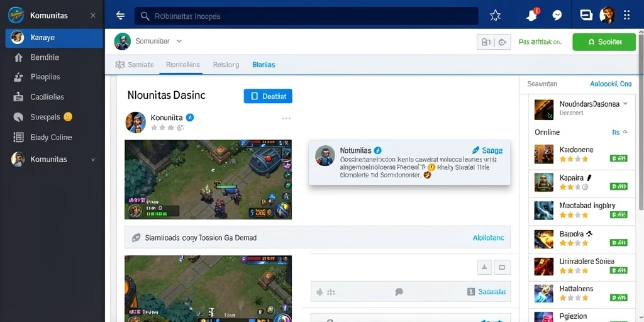Click the Komunitas logo in sidebar header
This screenshot has width=644, height=322.
coord(16,15)
